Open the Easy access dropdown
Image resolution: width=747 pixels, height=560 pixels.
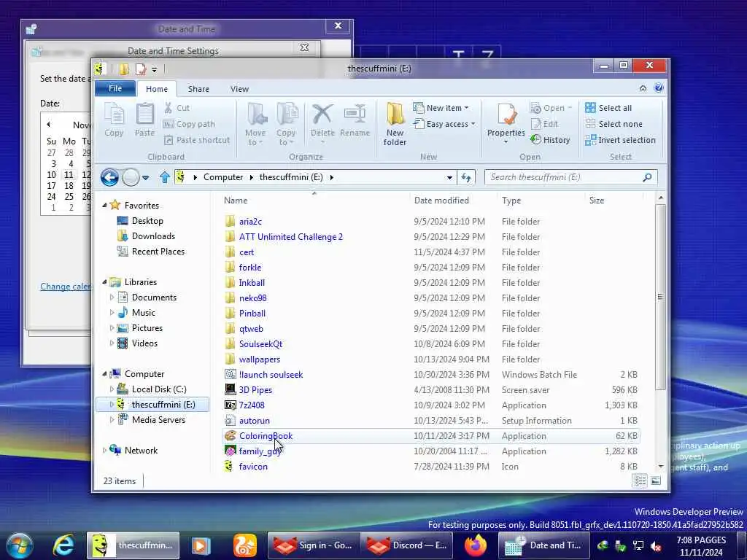click(x=444, y=124)
